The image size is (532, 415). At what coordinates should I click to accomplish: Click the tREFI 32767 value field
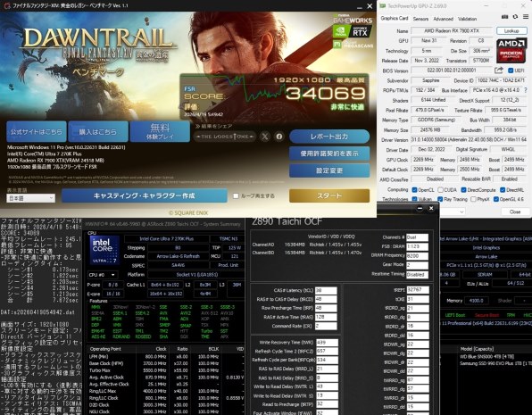[418, 290]
